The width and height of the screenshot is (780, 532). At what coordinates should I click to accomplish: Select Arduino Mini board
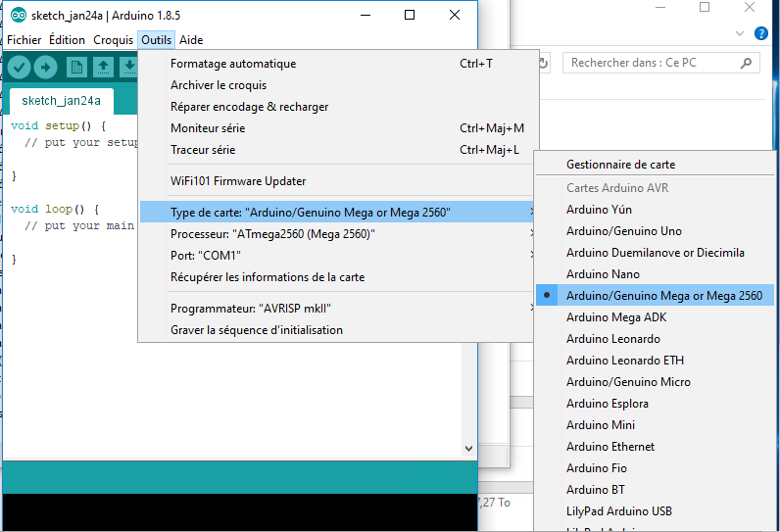click(x=655, y=425)
